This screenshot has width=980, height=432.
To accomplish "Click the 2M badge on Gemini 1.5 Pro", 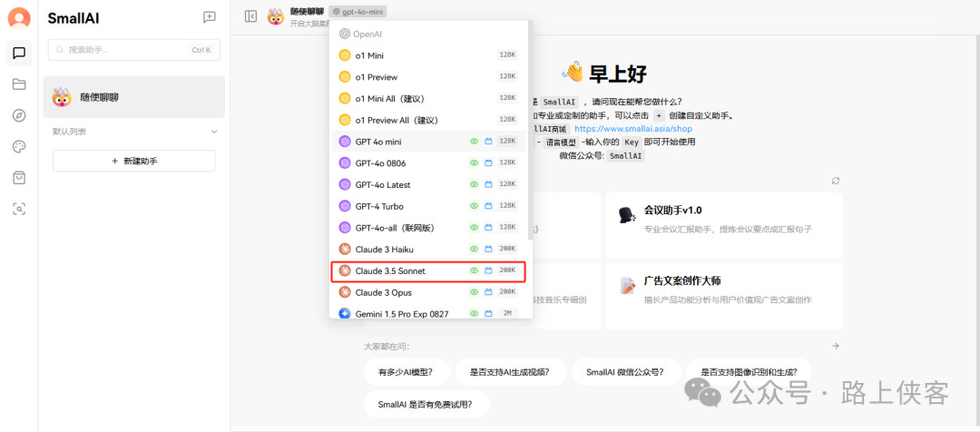I will 507,313.
